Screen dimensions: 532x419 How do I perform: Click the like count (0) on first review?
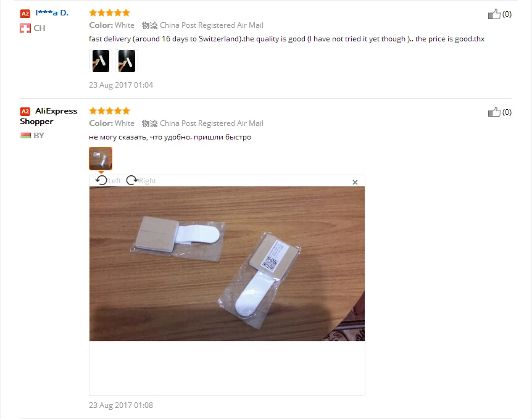pyautogui.click(x=507, y=14)
